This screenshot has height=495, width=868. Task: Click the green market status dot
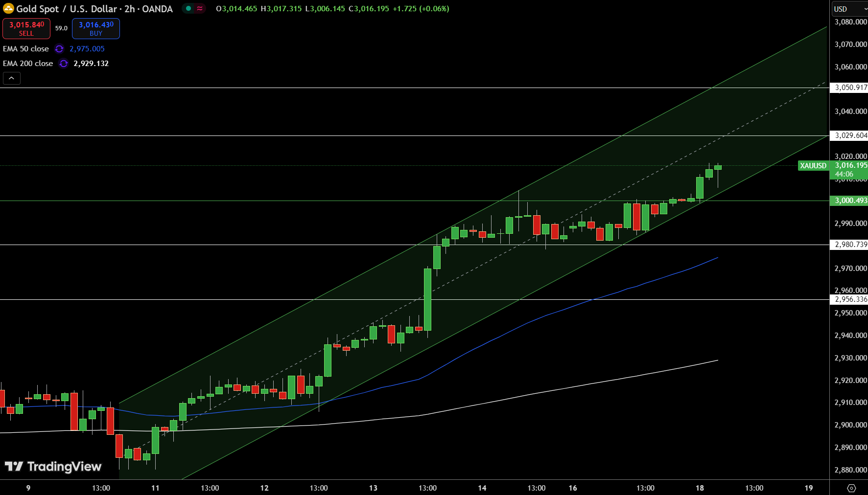tap(188, 8)
